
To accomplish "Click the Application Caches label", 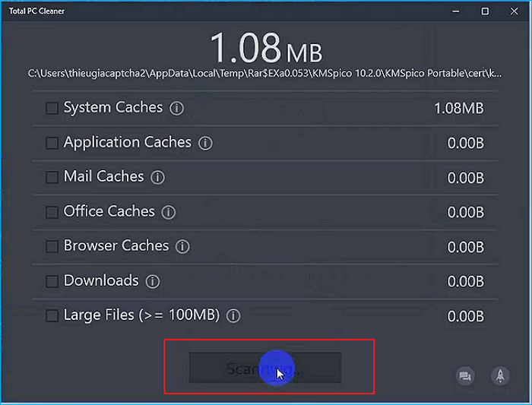I will [x=128, y=142].
